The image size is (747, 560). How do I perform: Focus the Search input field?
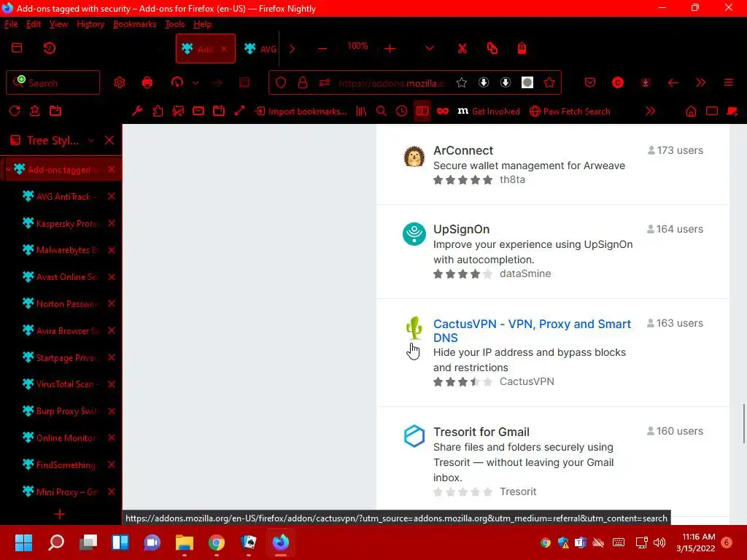click(53, 83)
